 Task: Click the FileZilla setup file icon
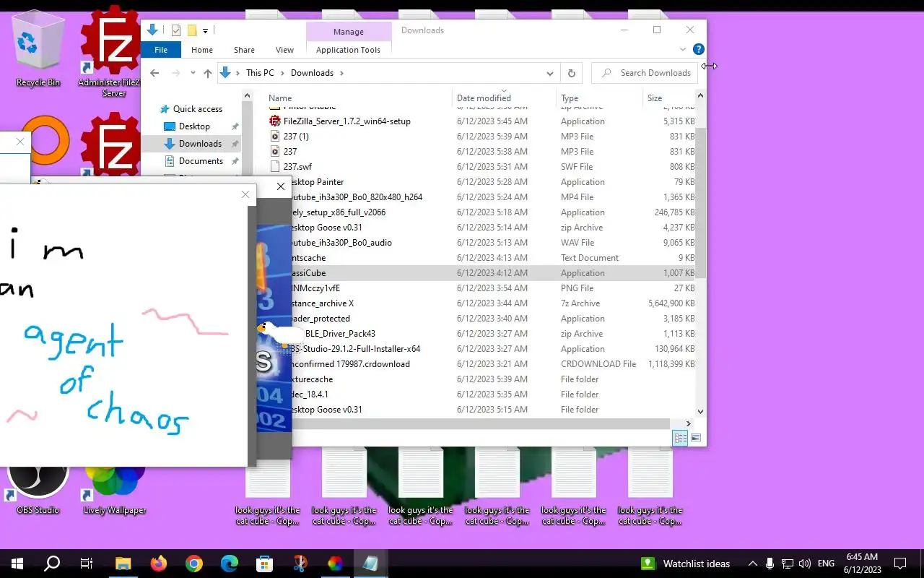click(x=274, y=121)
